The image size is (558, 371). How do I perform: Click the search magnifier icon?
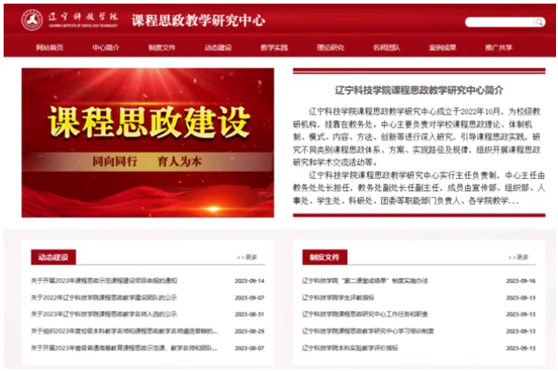[x=539, y=22]
